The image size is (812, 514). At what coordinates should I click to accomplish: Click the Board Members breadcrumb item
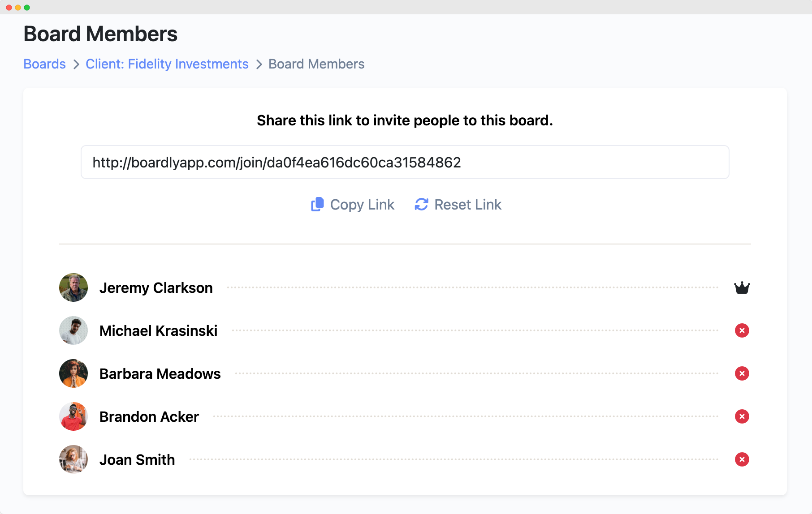pyautogui.click(x=316, y=64)
